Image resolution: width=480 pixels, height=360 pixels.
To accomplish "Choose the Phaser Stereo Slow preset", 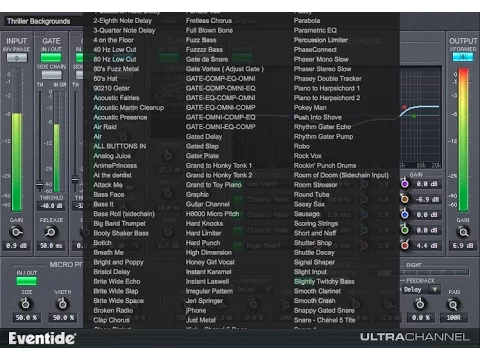I will pos(322,69).
